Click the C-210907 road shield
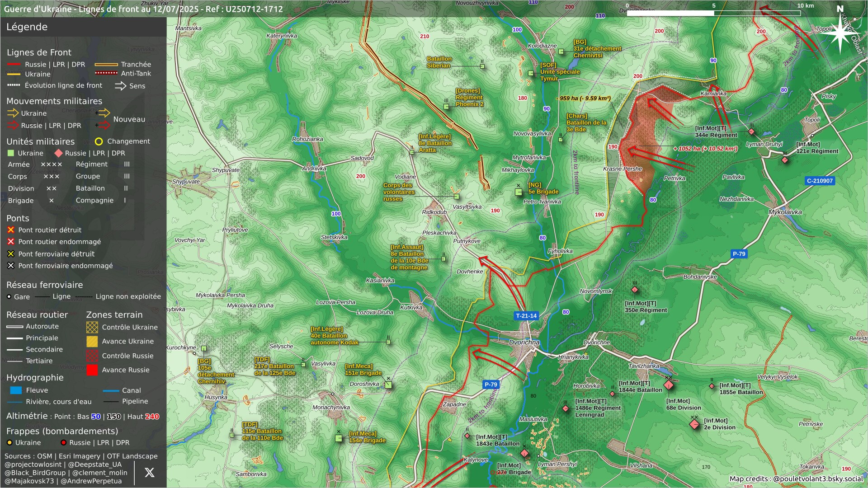868x488 pixels. (x=820, y=181)
